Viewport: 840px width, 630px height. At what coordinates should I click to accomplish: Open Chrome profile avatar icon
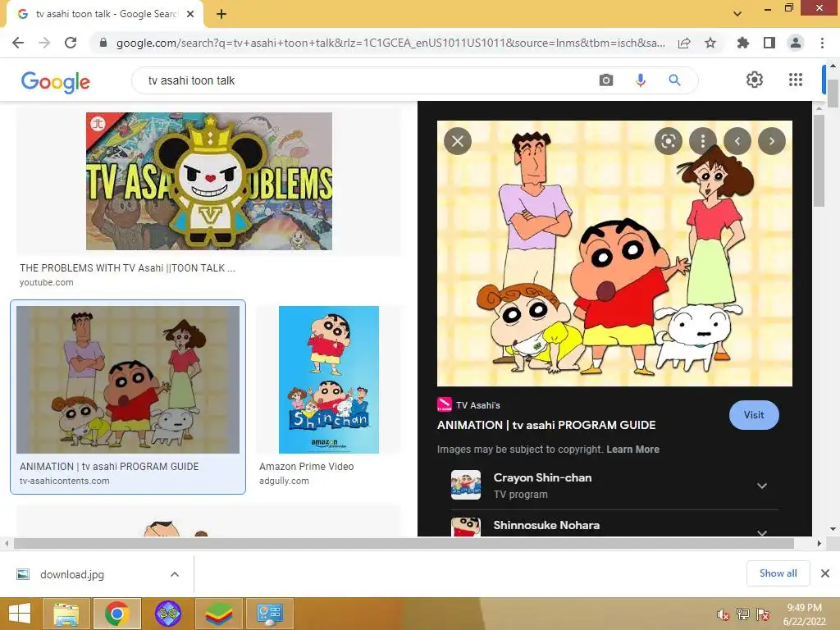click(x=796, y=43)
